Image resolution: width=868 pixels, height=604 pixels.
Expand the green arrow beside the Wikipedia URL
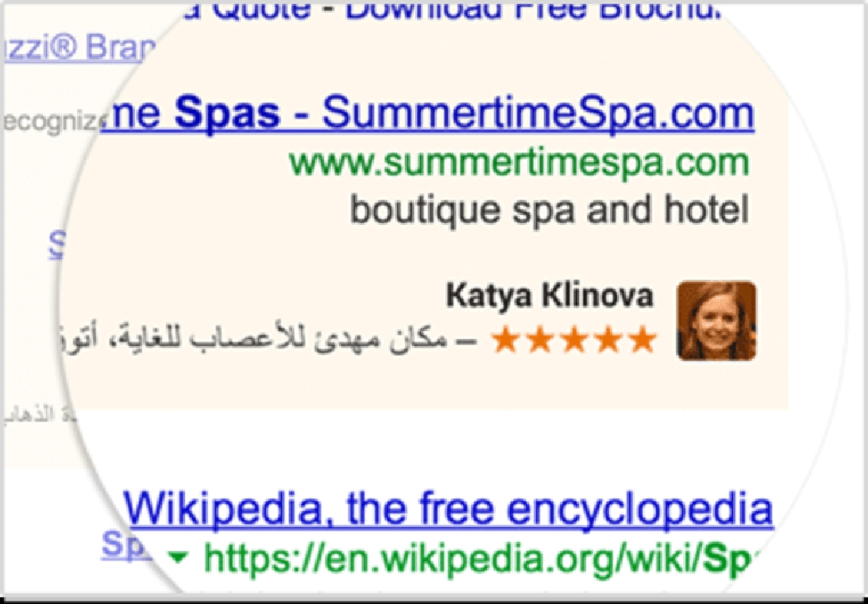click(x=177, y=558)
